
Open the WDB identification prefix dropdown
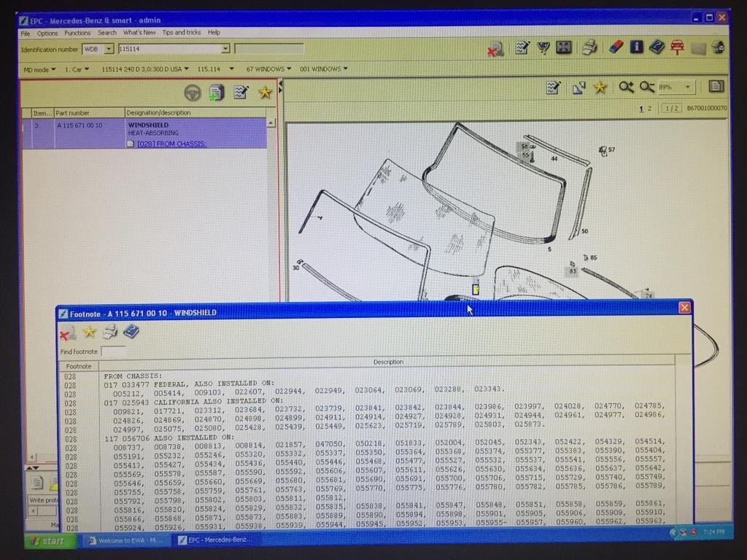click(x=109, y=49)
